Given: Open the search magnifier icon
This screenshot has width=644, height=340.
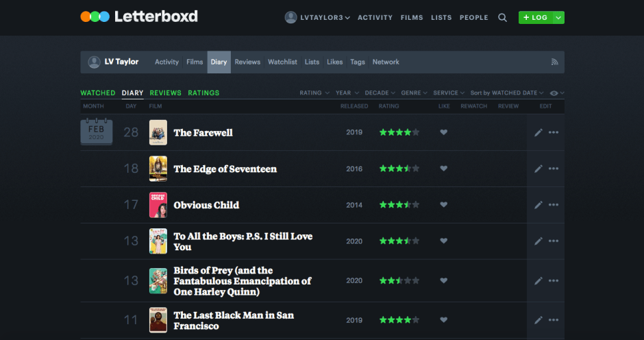Looking at the screenshot, I should [x=503, y=18].
